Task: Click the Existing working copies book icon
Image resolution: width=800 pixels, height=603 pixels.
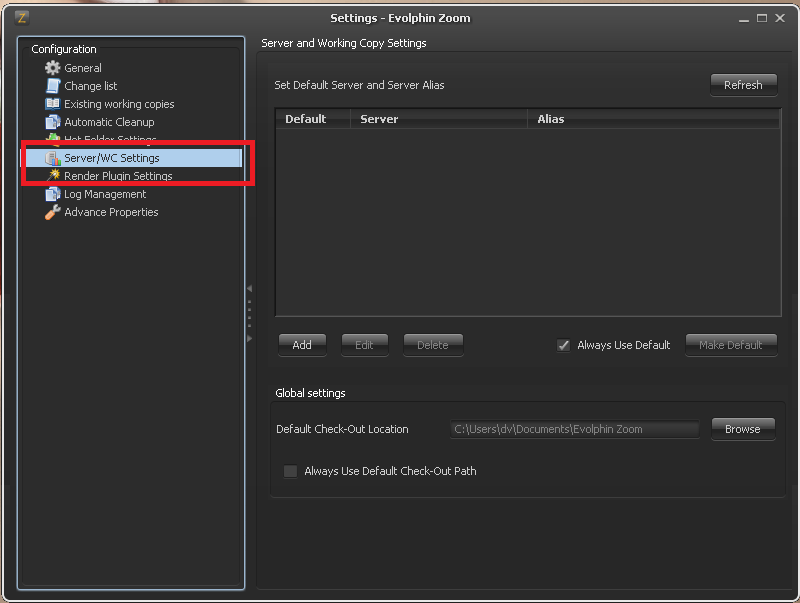Action: click(53, 104)
